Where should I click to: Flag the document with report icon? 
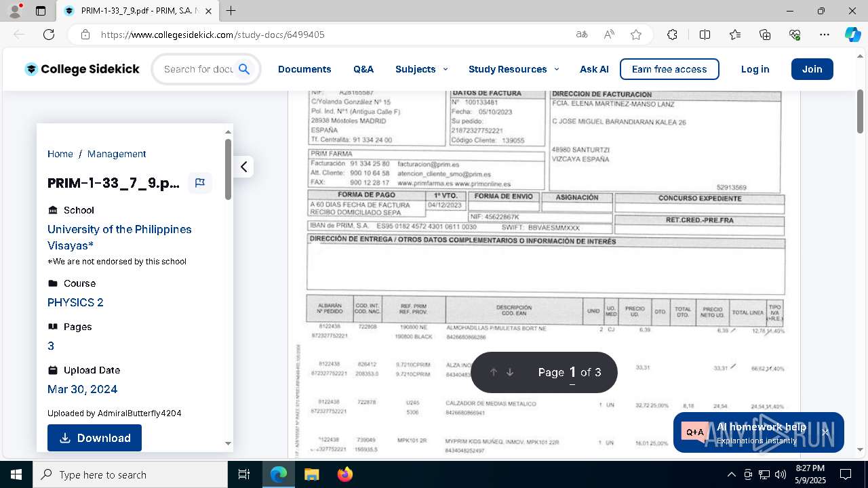(200, 183)
